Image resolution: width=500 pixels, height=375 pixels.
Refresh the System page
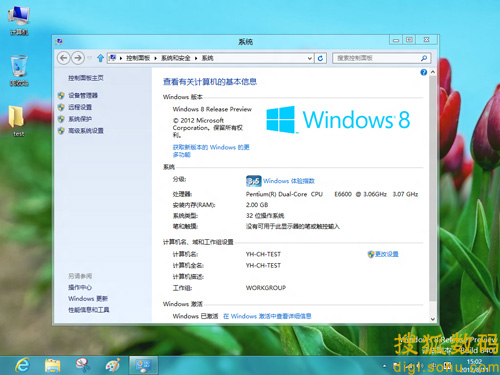click(320, 58)
